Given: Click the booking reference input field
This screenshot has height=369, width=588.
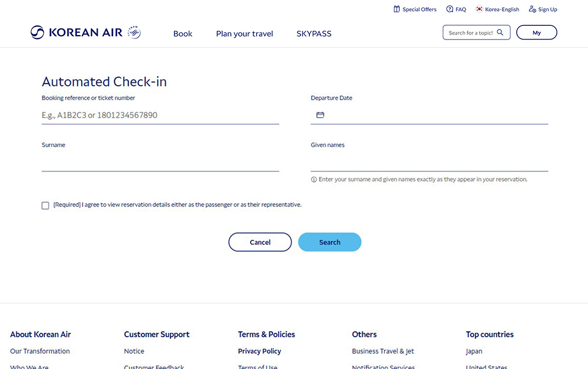Looking at the screenshot, I should point(159,115).
